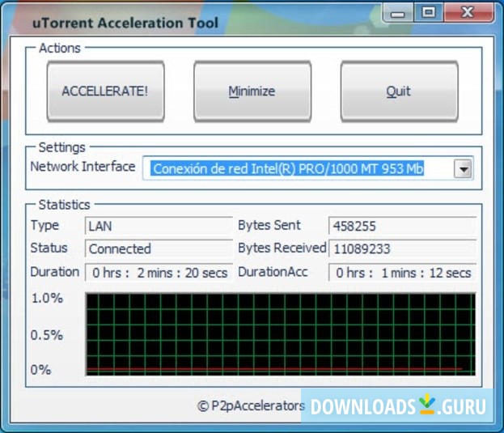
Task: Select the Conexión de red Intel(R) PRO/1000 entry
Action: (288, 169)
